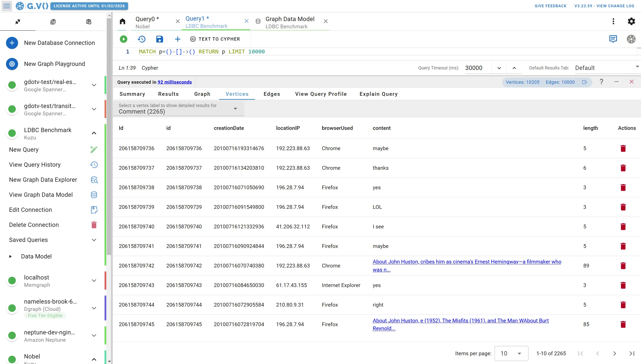Viewport: 641px width, 364px height.
Task: Close the Query0 tab
Action: click(178, 21)
